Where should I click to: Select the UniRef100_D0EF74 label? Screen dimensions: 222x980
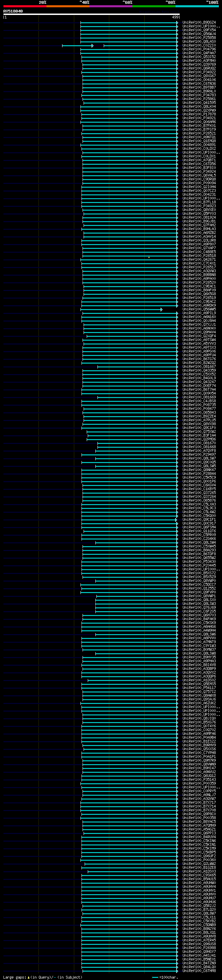[199, 386]
